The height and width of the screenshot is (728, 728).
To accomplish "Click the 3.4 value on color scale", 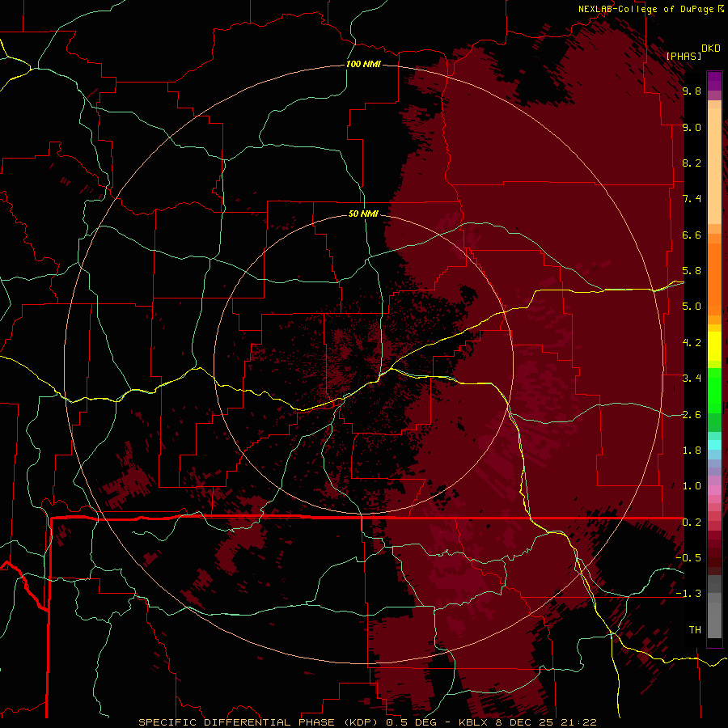I will (x=692, y=379).
